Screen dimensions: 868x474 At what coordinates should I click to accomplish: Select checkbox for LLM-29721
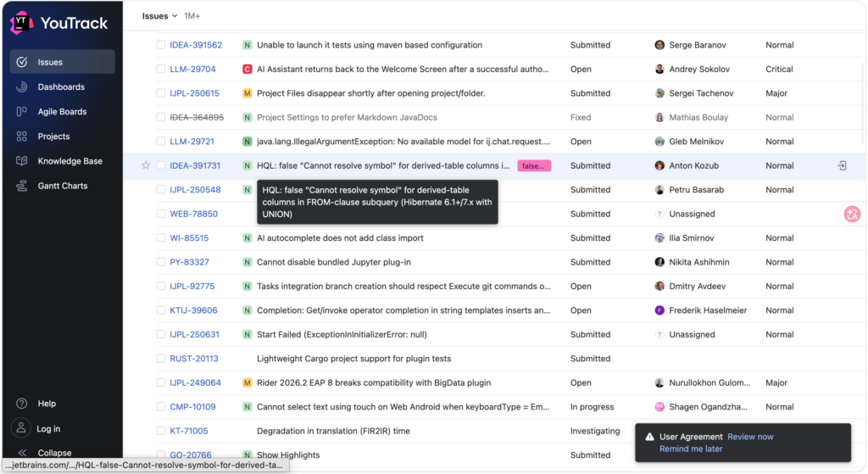pos(160,142)
